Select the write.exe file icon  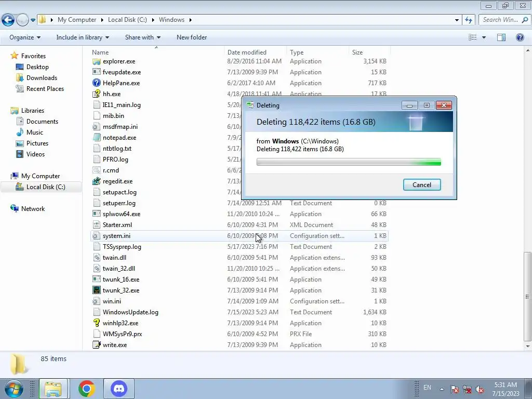click(x=97, y=345)
